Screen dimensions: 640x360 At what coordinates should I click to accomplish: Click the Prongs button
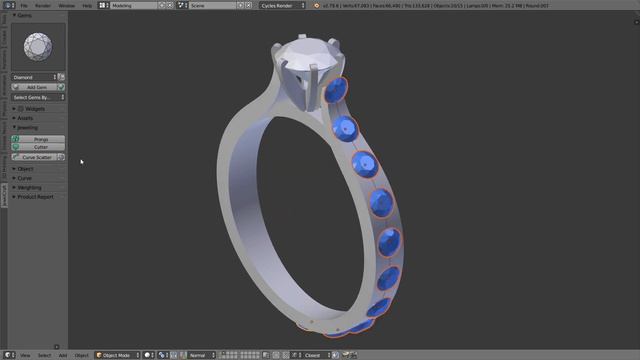(x=38, y=139)
